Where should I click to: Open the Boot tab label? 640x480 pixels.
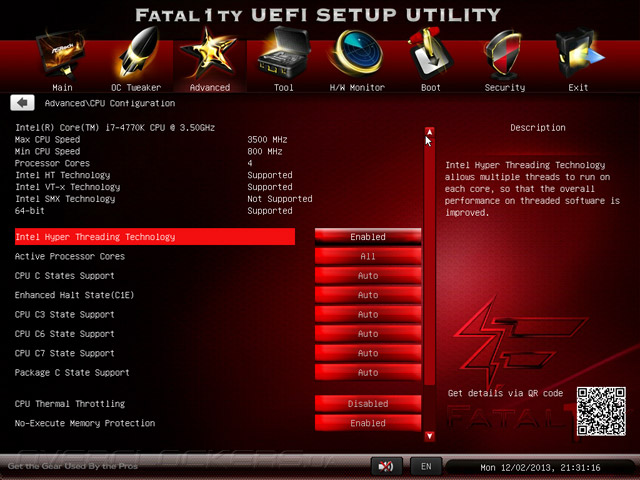(431, 87)
